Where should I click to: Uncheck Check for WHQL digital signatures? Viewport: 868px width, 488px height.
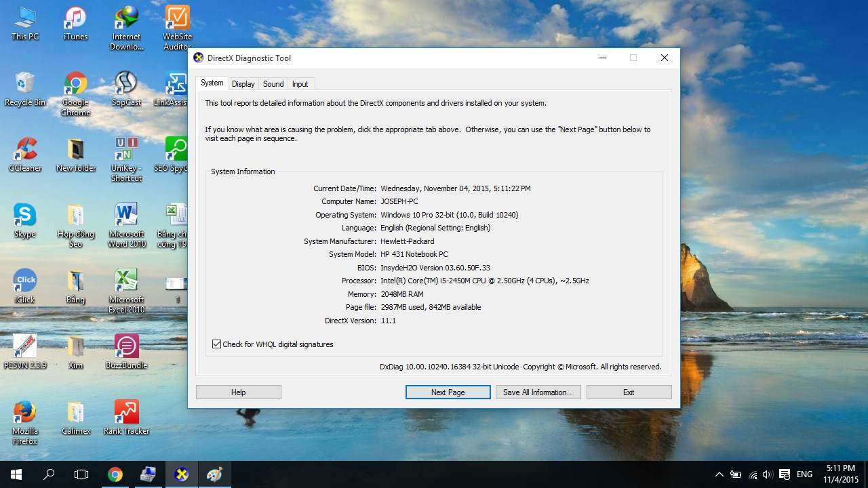click(x=217, y=344)
